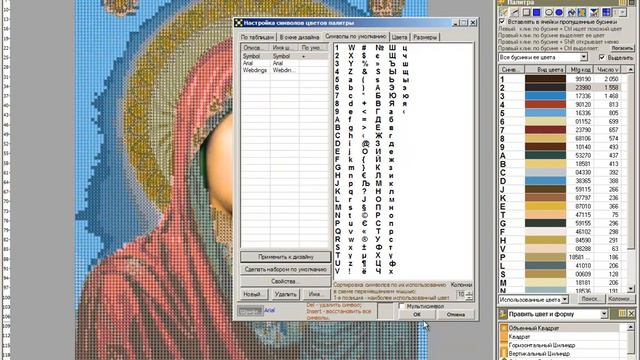Click the symbol @ in symbols grid

(365, 144)
